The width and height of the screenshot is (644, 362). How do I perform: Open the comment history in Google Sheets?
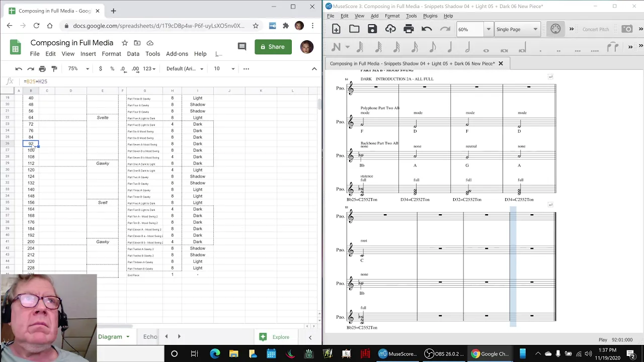pos(242,47)
